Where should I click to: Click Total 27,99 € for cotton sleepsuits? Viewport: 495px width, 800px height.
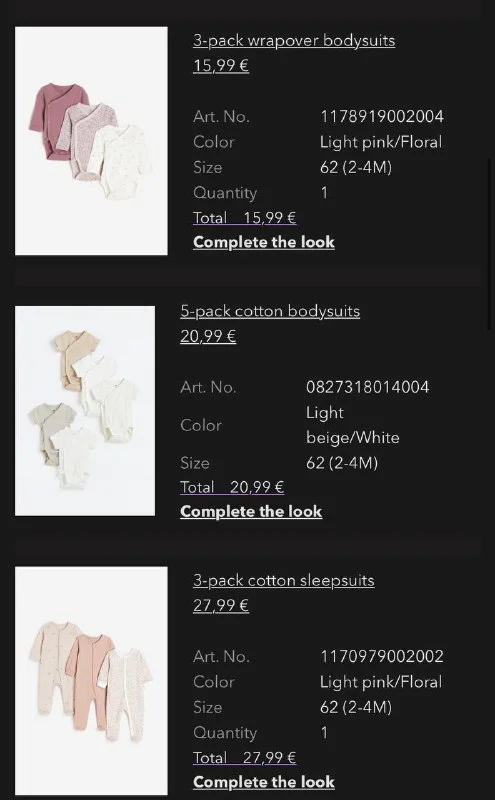click(244, 758)
